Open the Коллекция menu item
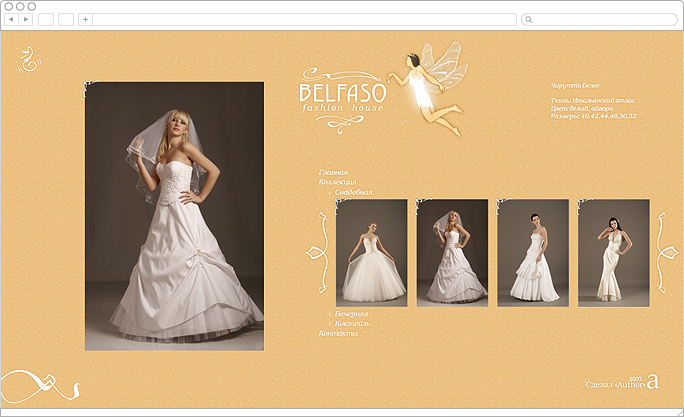The image size is (684, 417). (337, 182)
